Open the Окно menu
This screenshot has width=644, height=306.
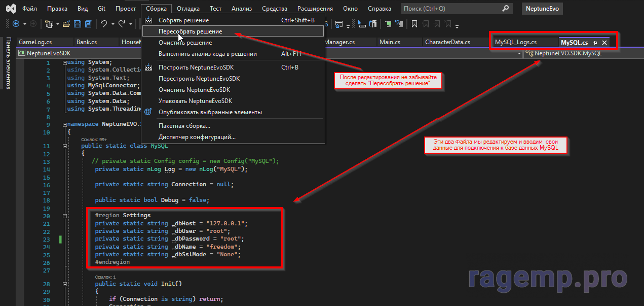pos(350,9)
